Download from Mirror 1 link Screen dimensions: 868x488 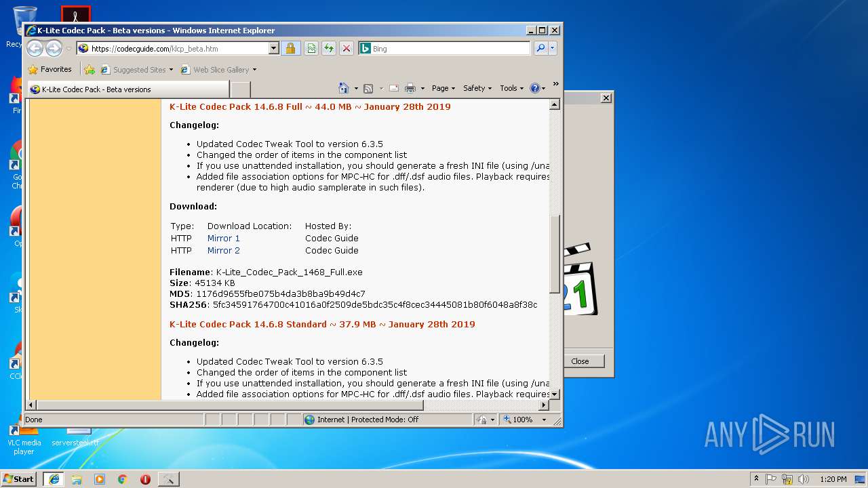tap(224, 238)
